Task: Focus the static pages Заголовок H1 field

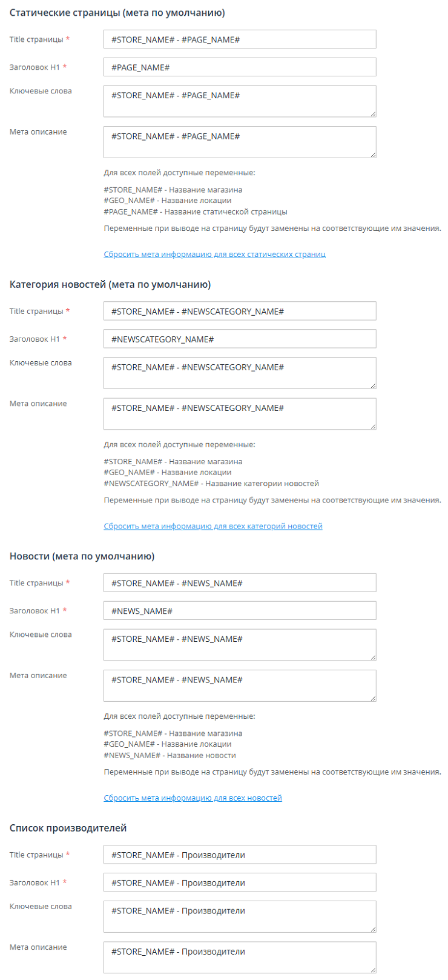Action: tap(240, 67)
